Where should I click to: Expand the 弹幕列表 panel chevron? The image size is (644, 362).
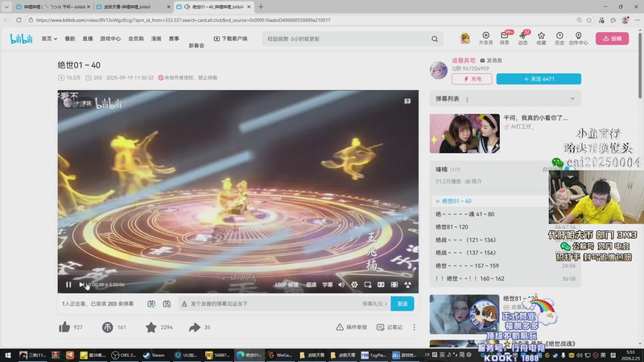click(572, 99)
